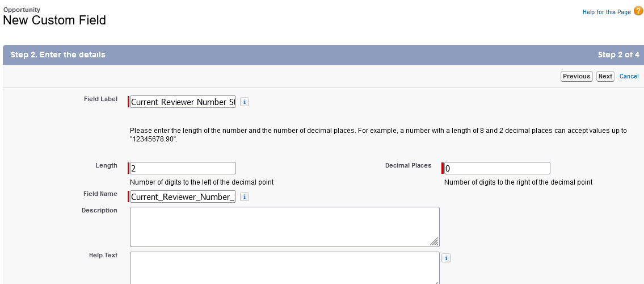Select the Decimal Places input box

(497, 168)
